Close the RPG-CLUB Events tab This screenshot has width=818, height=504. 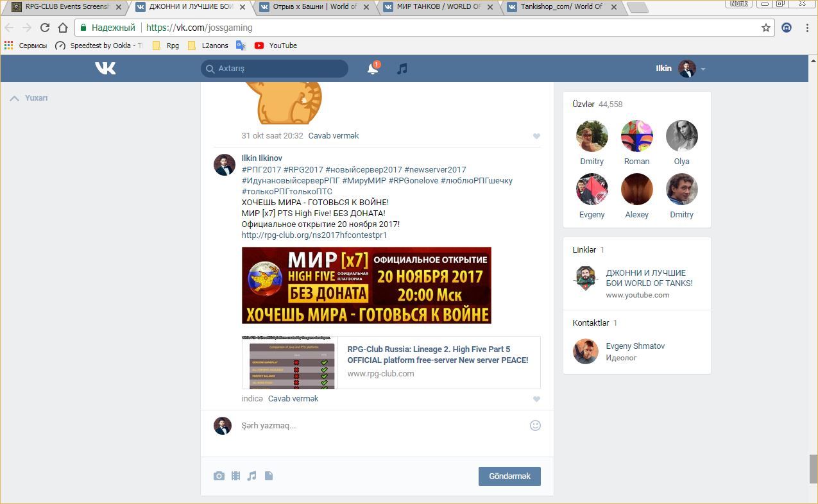pyautogui.click(x=119, y=7)
